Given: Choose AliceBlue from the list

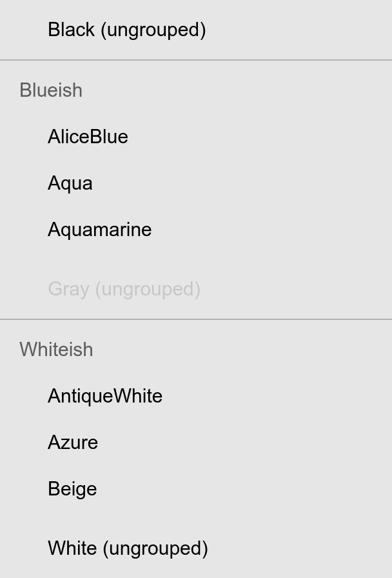Looking at the screenshot, I should [x=196, y=137].
